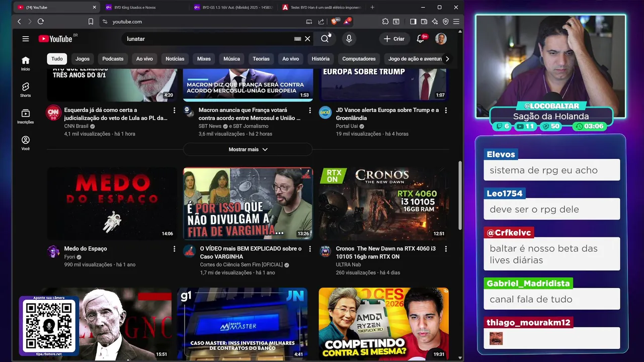This screenshot has height=362, width=644.
Task: Open the Competindo Contra Si Mesma thumbnail
Action: tap(384, 323)
